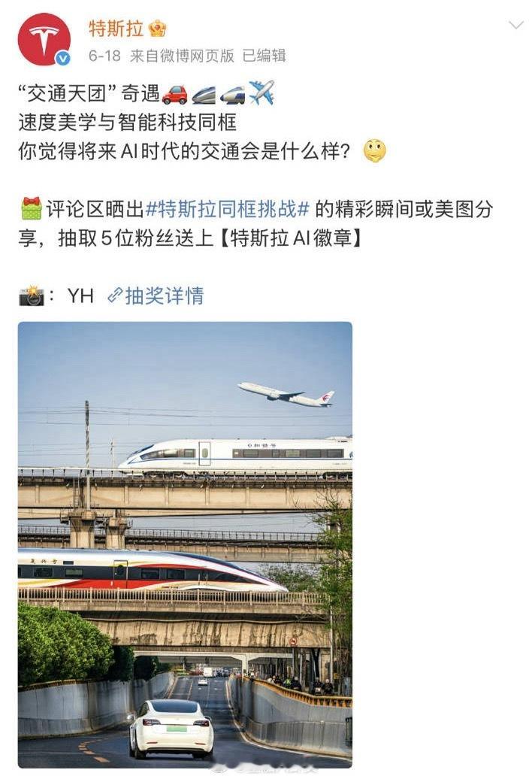Open the 抽奖详情 lottery details link
This screenshot has width=532, height=779.
coord(165,296)
